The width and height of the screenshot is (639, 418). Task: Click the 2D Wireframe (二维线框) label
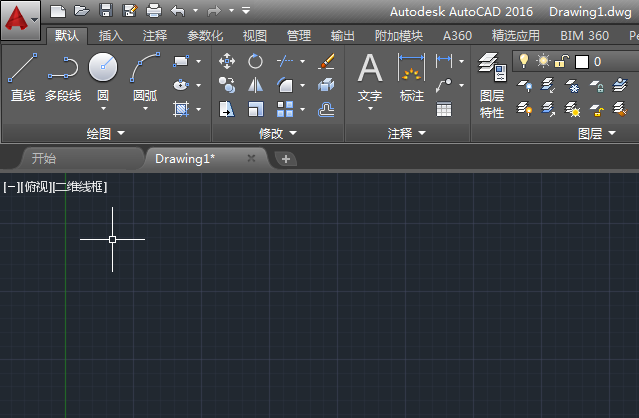tap(79, 186)
